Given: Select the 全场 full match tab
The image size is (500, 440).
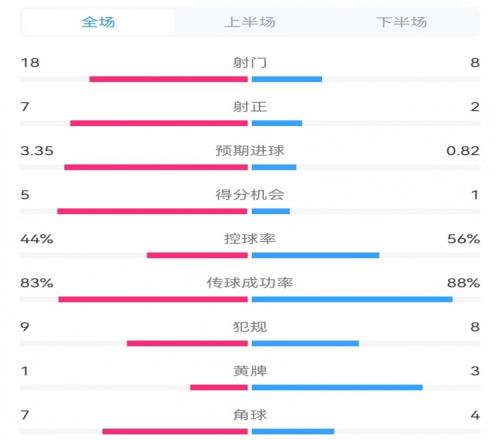Looking at the screenshot, I should pos(98,22).
